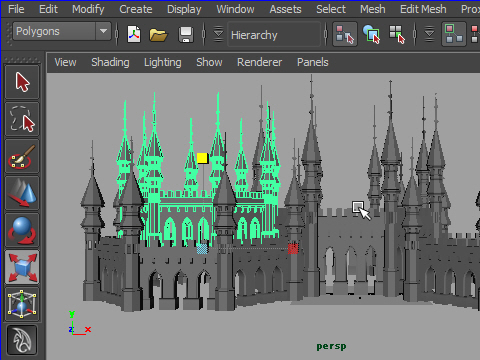Open the Modify menu
Screen dimensions: 480x360
click(88, 9)
